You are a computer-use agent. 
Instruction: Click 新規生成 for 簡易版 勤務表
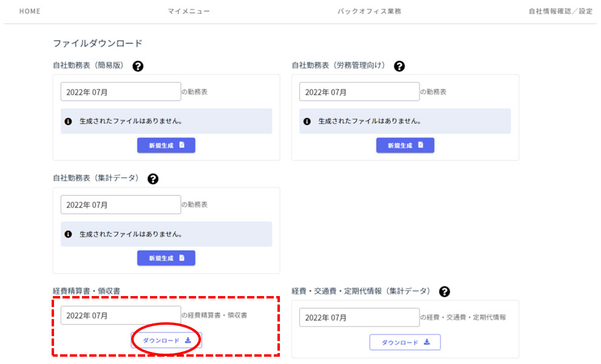166,145
